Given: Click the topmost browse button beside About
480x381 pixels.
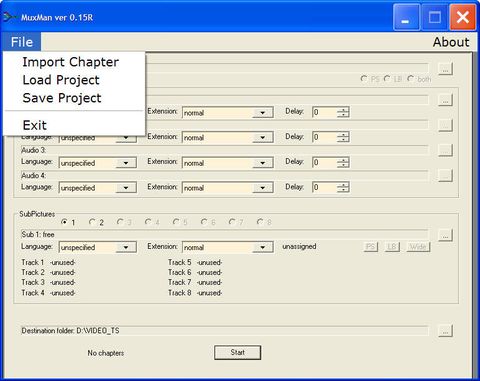Looking at the screenshot, I should (x=445, y=69).
